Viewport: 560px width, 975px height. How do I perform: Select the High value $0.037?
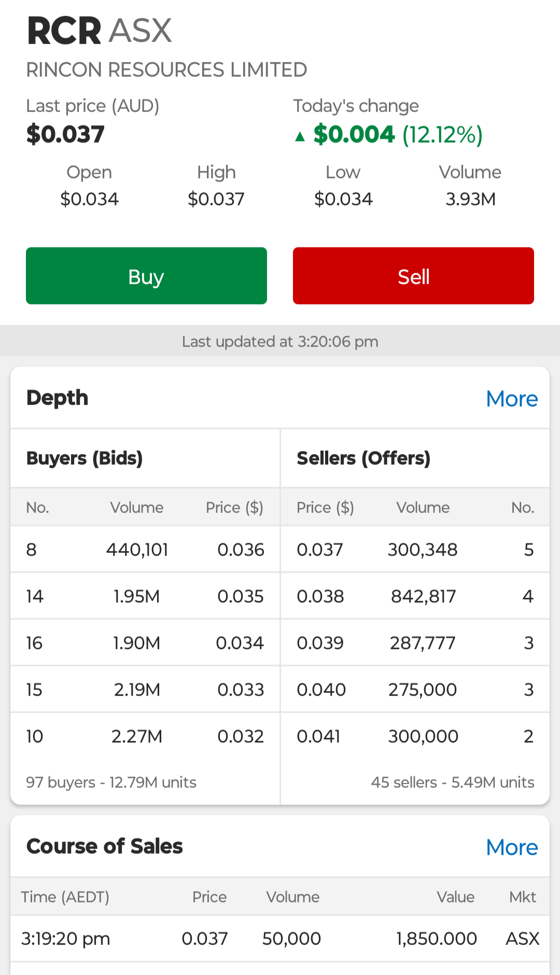[216, 199]
